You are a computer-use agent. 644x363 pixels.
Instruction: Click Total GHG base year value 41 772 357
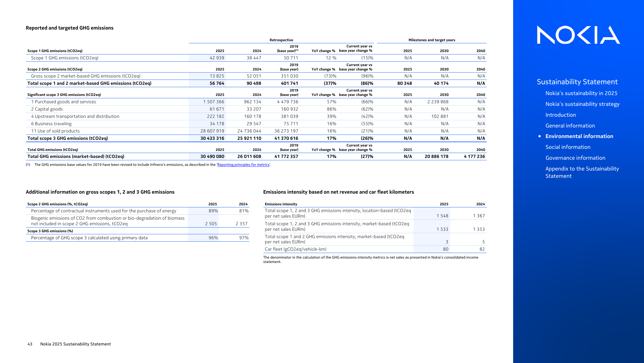pos(286,156)
